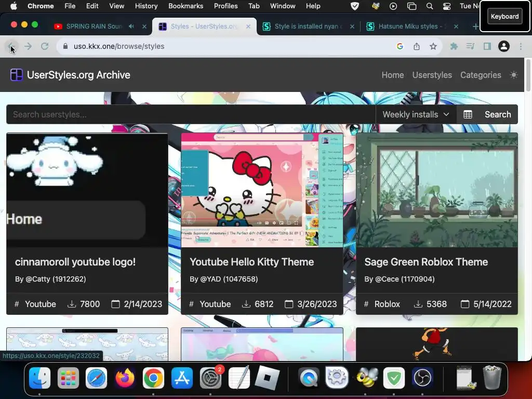The image size is (532, 399).
Task: Open TextEdit in the Dock
Action: tap(239, 378)
